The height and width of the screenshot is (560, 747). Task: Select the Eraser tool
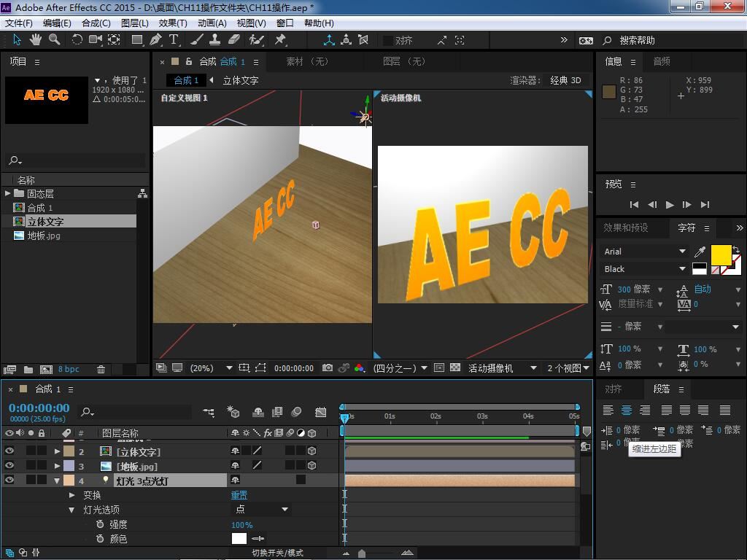[234, 40]
